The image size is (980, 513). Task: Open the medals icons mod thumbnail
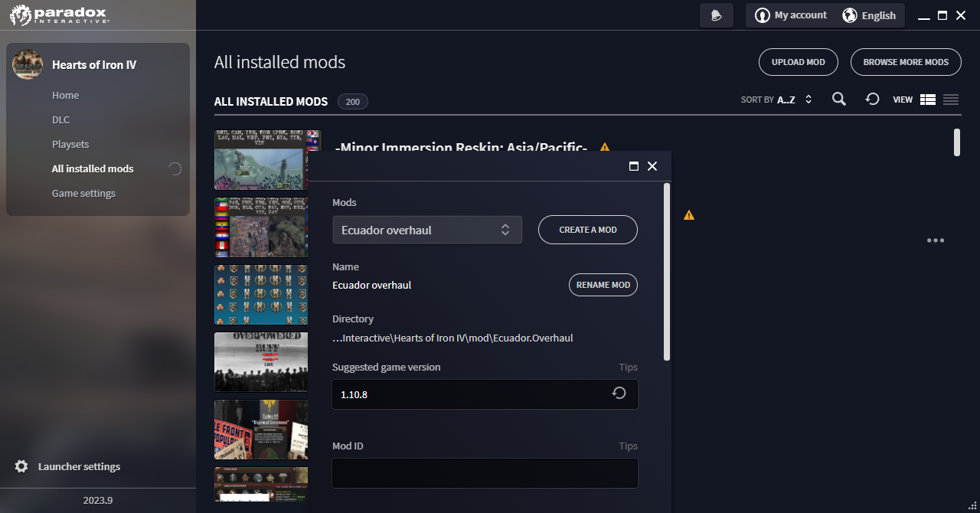tap(261, 295)
